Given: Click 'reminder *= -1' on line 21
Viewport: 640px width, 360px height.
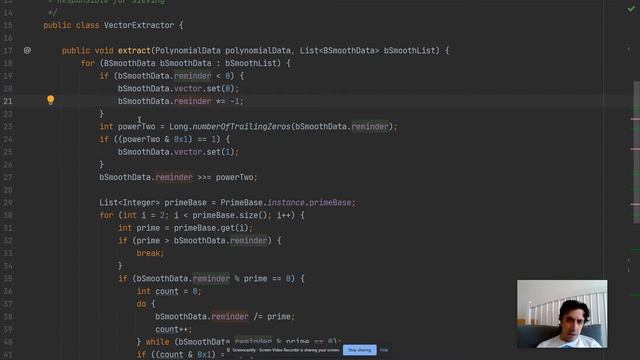Looking at the screenshot, I should pyautogui.click(x=207, y=101).
